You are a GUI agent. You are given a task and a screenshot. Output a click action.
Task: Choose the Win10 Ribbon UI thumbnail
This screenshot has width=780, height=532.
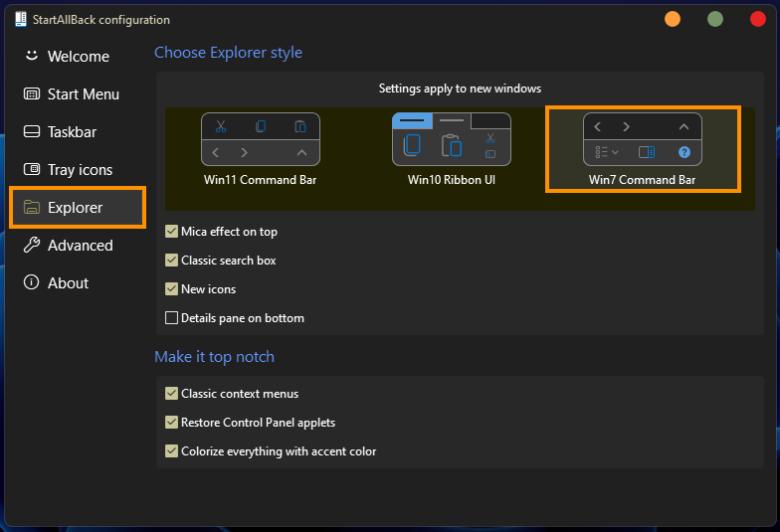pos(452,139)
